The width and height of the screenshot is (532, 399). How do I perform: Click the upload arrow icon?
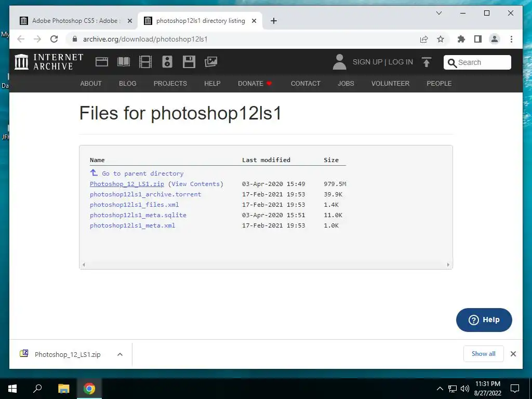pos(427,62)
